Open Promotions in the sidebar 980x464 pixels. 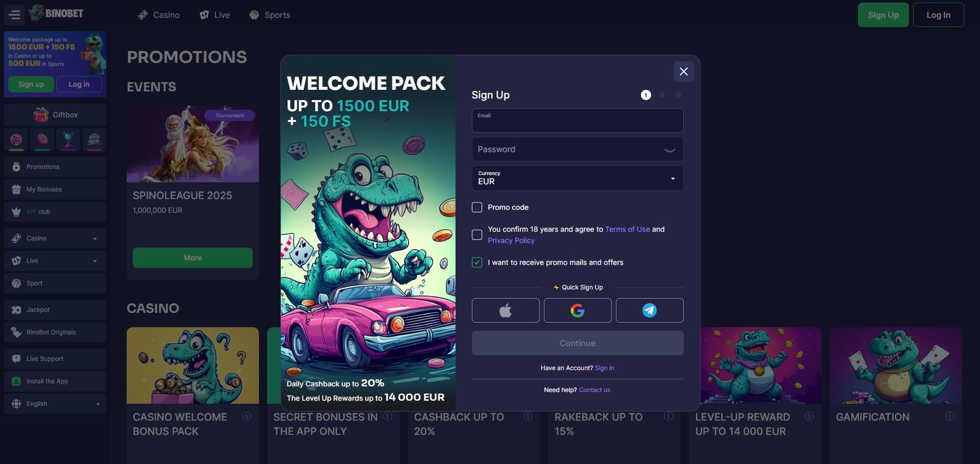click(x=55, y=167)
